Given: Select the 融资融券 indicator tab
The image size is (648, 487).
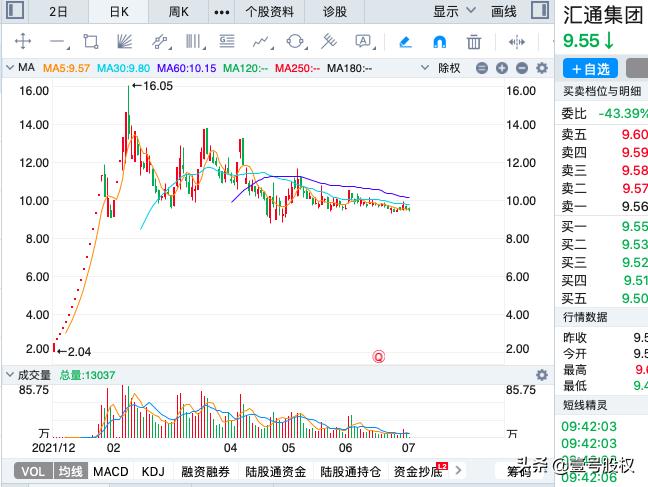Looking at the screenshot, I should [205, 471].
